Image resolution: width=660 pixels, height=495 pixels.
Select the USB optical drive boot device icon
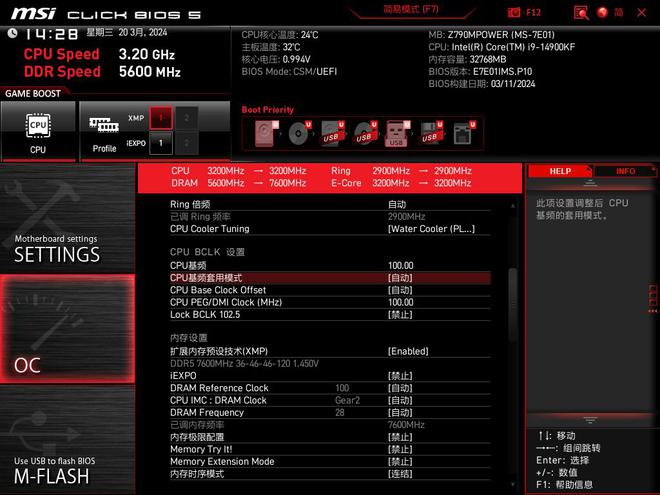click(365, 133)
